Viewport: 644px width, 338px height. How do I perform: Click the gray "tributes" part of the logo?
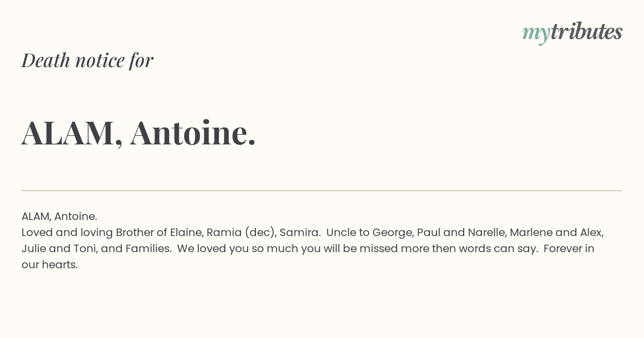click(586, 32)
